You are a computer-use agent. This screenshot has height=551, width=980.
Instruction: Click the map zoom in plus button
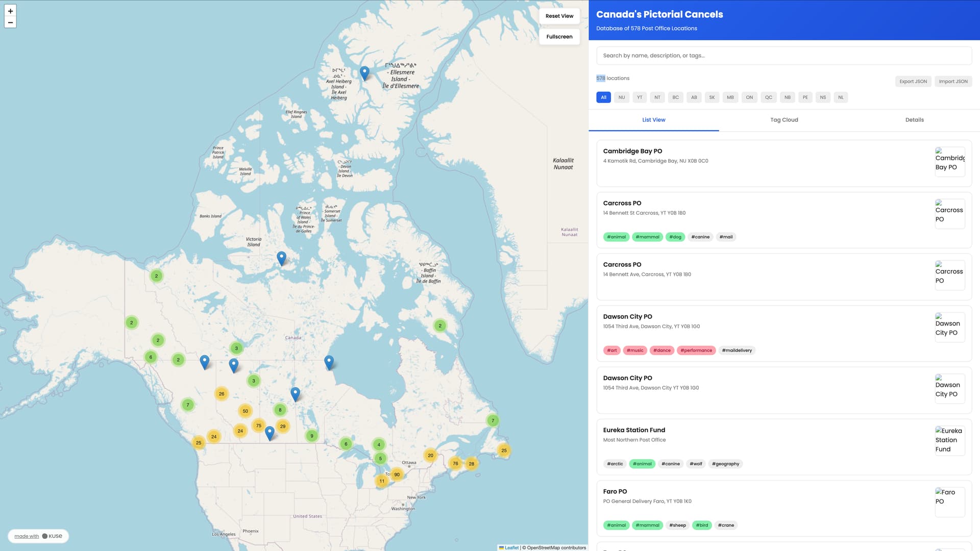coord(10,11)
